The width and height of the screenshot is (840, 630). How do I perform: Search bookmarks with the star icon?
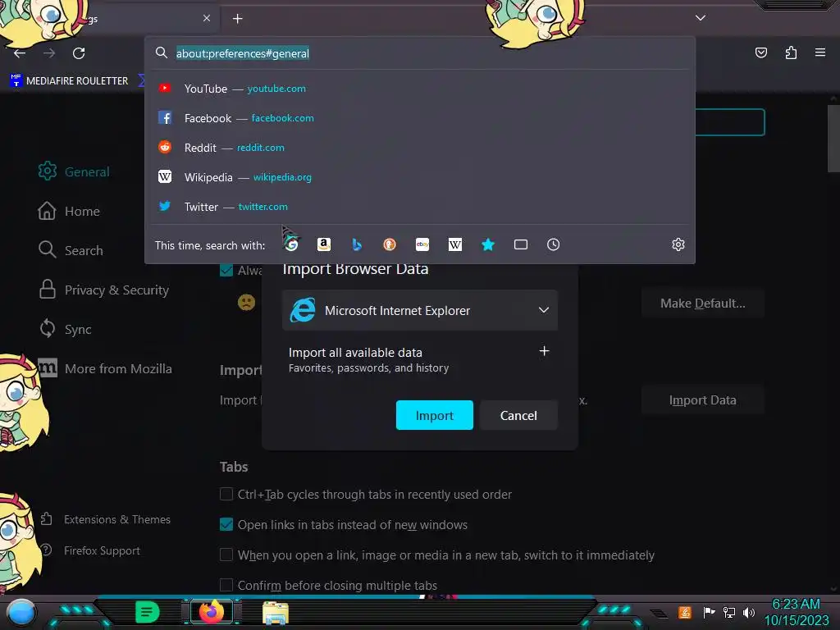pyautogui.click(x=487, y=244)
